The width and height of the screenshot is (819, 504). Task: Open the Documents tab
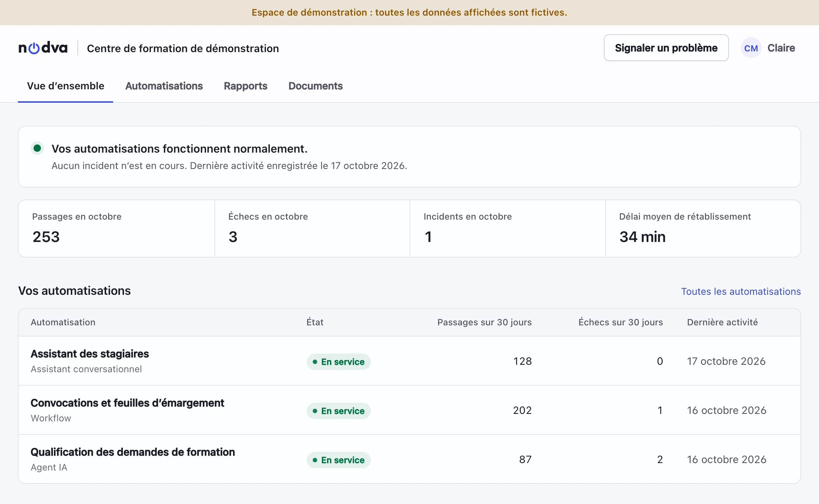point(315,86)
